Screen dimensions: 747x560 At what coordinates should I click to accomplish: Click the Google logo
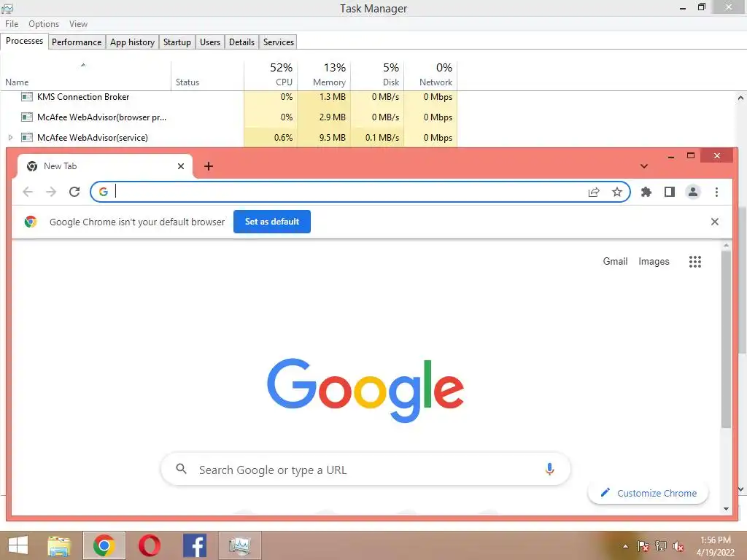[x=365, y=390]
